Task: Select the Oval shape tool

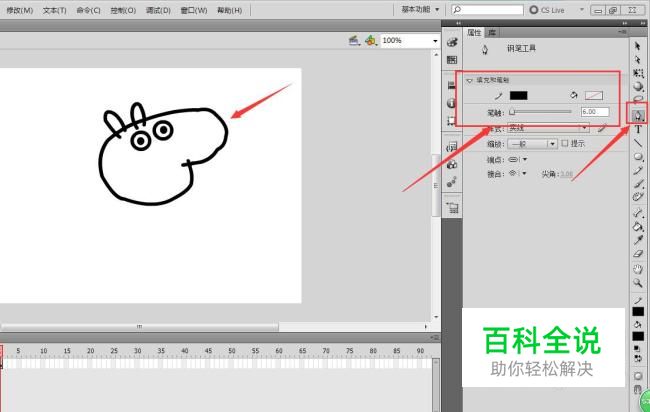Action: pos(638,157)
